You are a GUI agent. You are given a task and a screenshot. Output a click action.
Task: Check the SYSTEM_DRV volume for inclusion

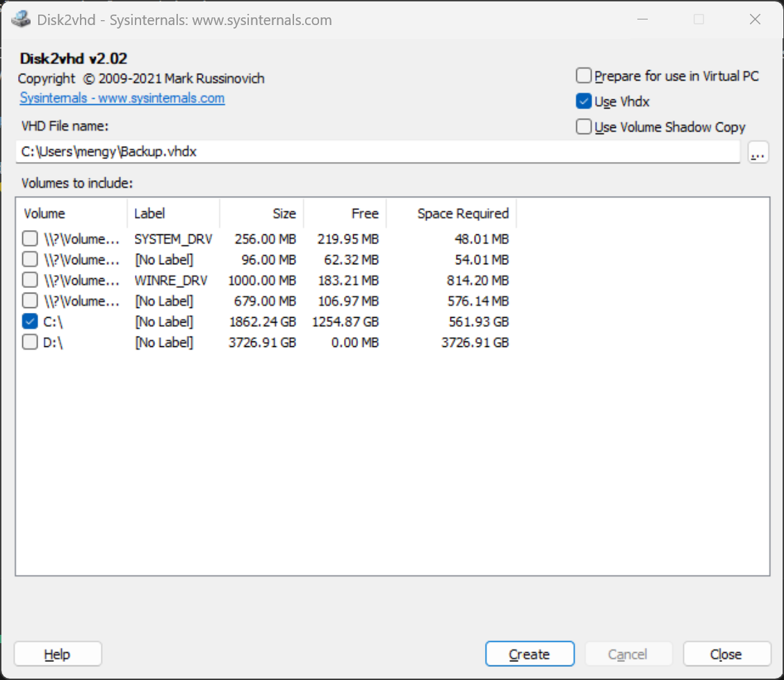[x=30, y=238]
